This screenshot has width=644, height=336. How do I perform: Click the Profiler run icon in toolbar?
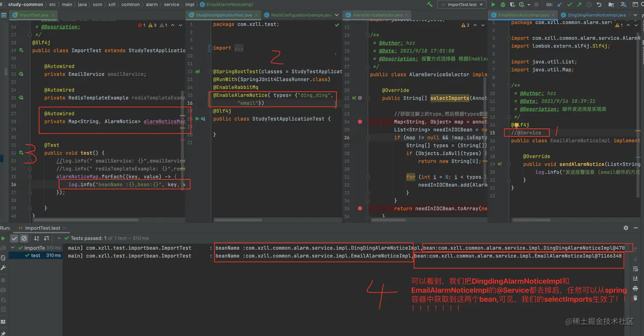522,4
